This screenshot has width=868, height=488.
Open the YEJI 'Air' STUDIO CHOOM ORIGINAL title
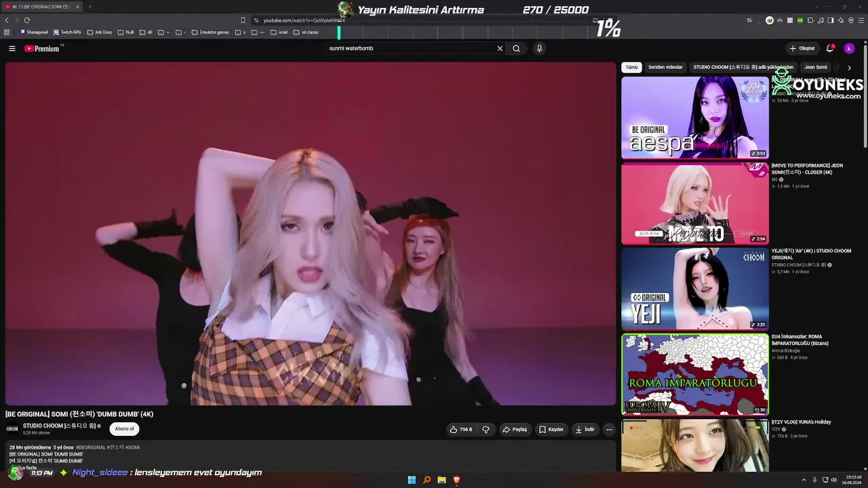[811, 254]
